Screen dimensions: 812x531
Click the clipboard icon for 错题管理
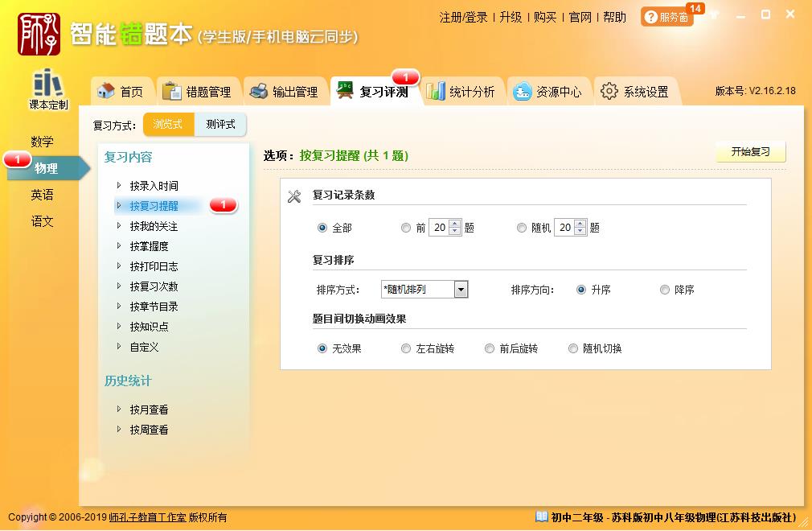172,91
